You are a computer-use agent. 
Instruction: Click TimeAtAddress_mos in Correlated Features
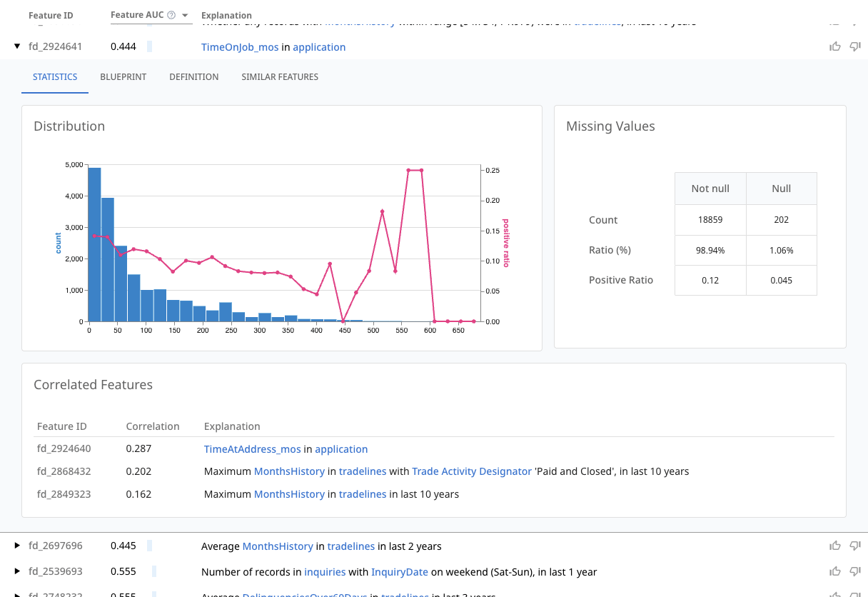coord(252,449)
